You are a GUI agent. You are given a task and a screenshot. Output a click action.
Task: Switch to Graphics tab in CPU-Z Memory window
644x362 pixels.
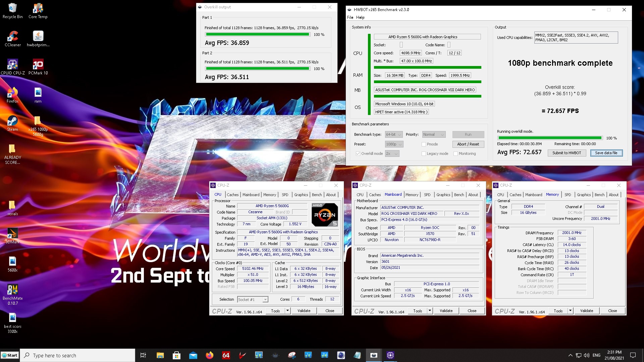pyautogui.click(x=584, y=195)
